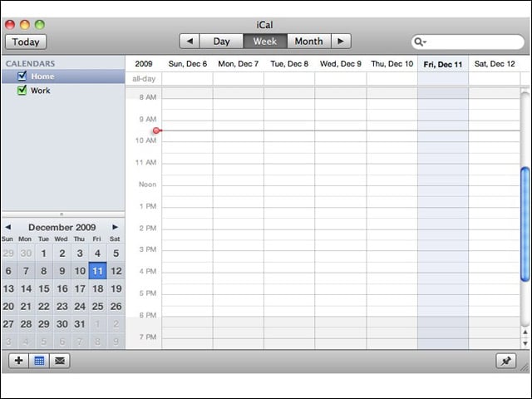Image resolution: width=532 pixels, height=399 pixels.
Task: Open notifications envelope button
Action: click(x=60, y=360)
